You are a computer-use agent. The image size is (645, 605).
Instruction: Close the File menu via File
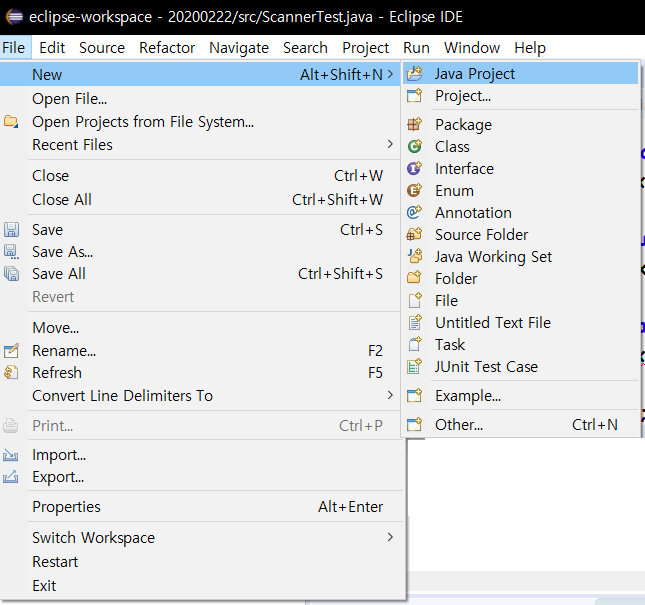point(14,48)
